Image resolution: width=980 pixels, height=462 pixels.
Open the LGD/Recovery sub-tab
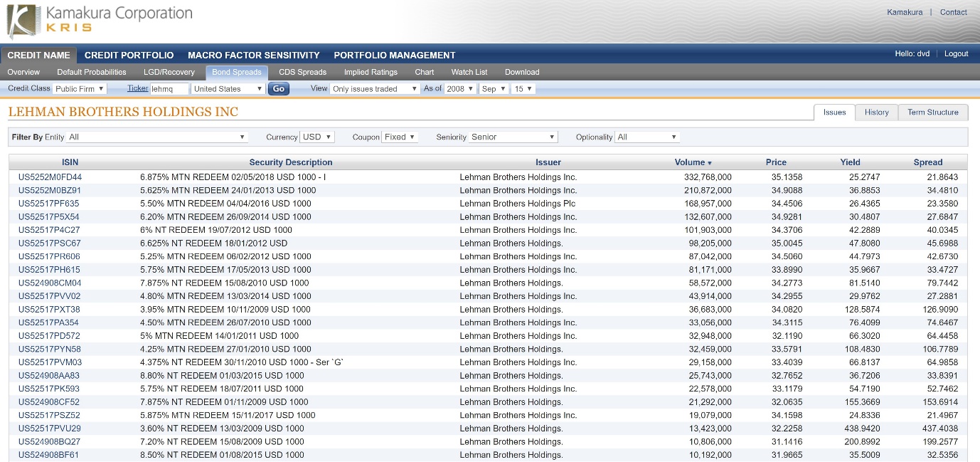click(169, 72)
